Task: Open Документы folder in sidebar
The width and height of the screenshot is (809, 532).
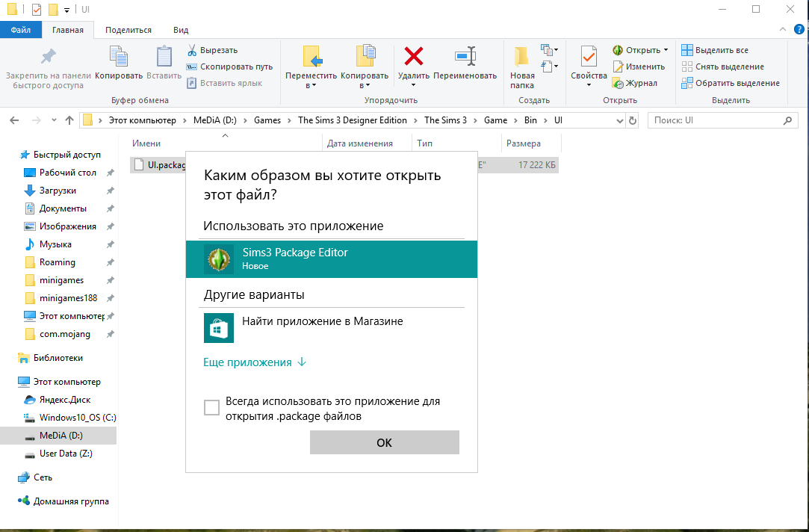Action: (x=55, y=208)
